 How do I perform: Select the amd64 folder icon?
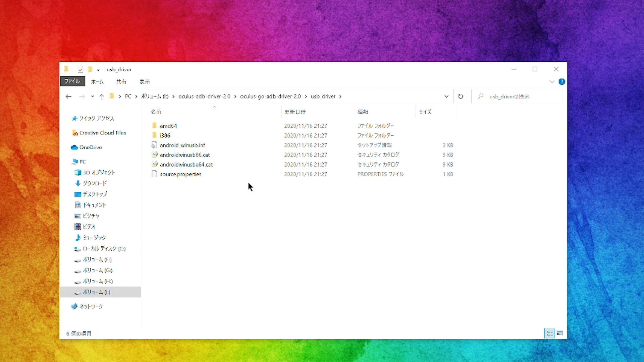tap(154, 126)
